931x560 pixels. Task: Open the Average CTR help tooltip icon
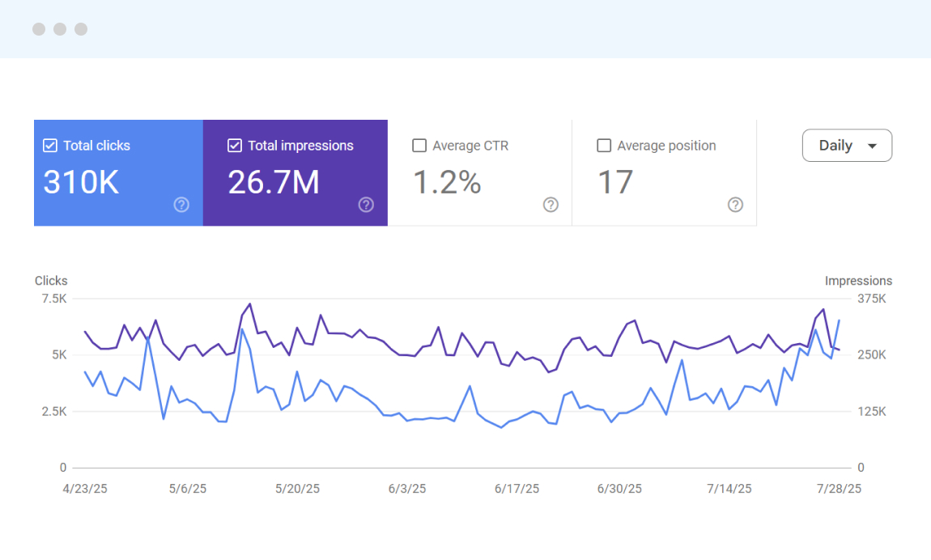coord(551,205)
